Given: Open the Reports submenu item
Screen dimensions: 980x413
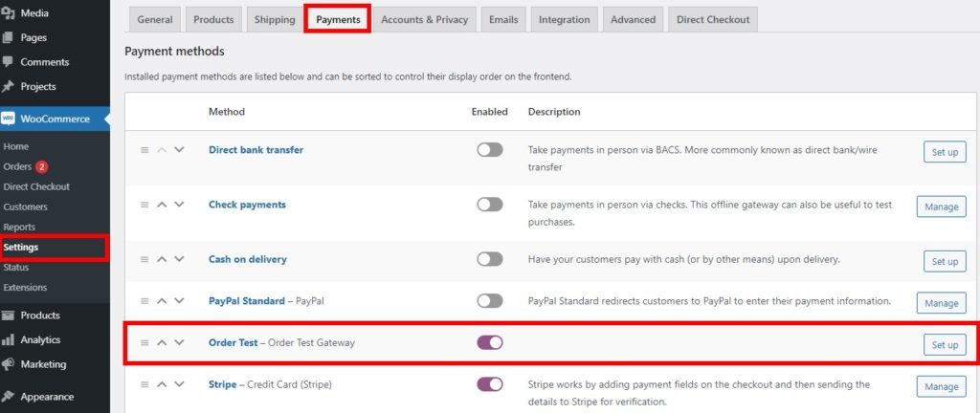Looking at the screenshot, I should pos(19,228).
